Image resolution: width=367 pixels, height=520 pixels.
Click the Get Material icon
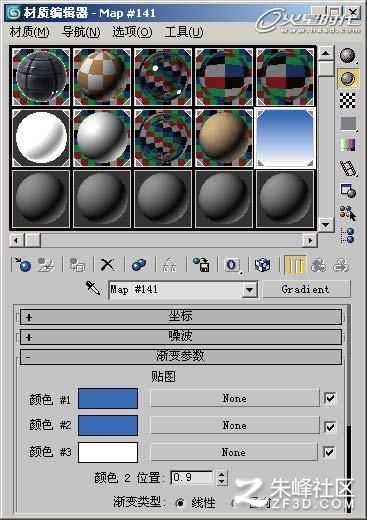(22, 265)
